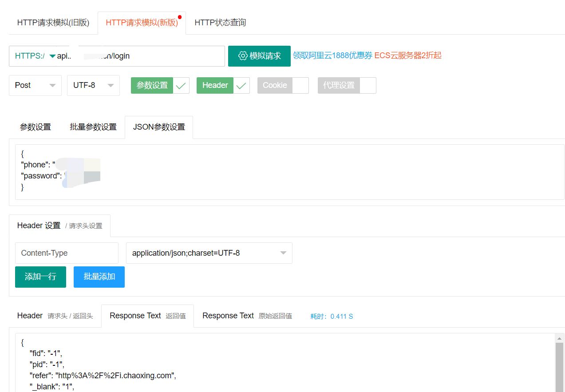Open the 领取阿里云1888优惠券 link
This screenshot has width=565, height=392.
[332, 55]
